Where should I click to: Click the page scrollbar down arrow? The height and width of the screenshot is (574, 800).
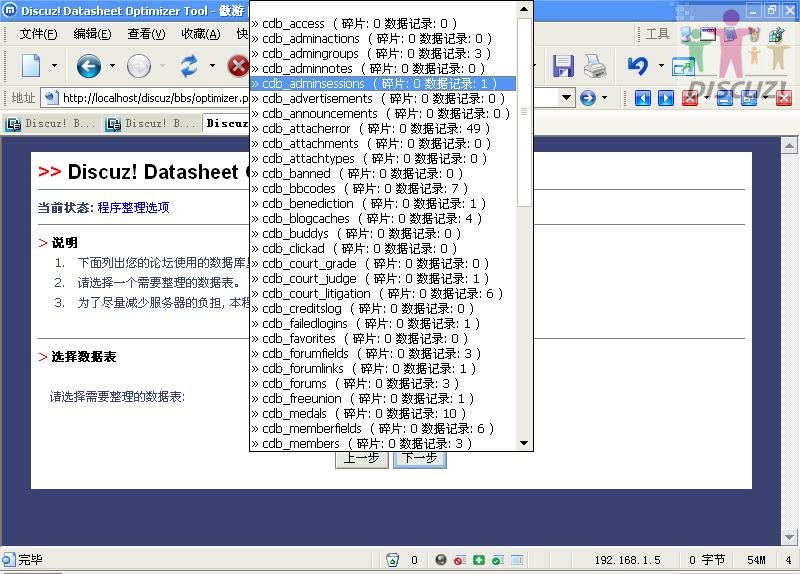(789, 537)
